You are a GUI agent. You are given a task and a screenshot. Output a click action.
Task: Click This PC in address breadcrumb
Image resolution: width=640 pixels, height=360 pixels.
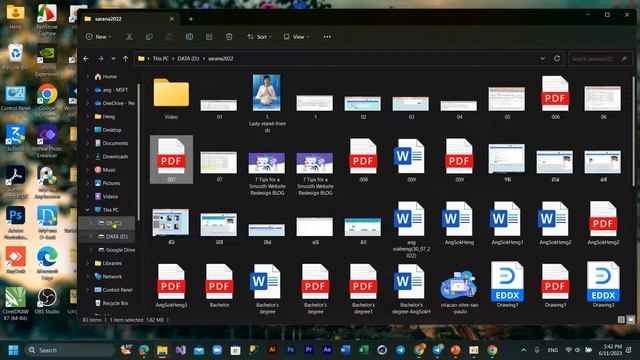(160, 59)
